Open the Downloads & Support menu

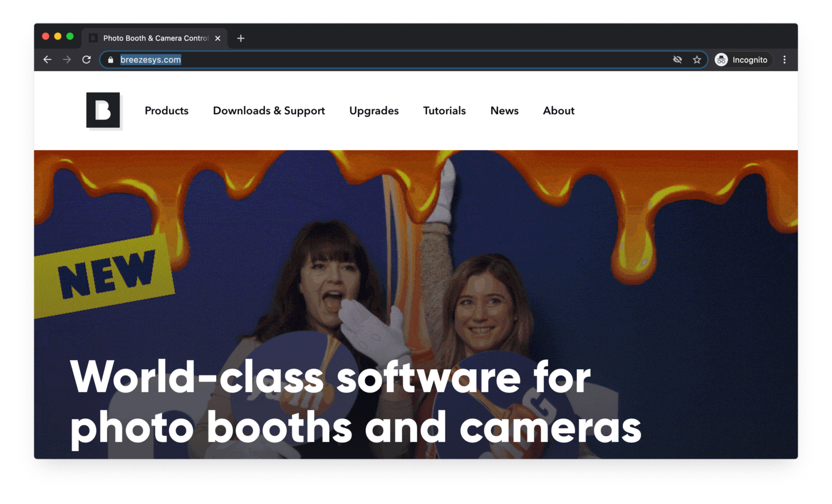tap(269, 110)
